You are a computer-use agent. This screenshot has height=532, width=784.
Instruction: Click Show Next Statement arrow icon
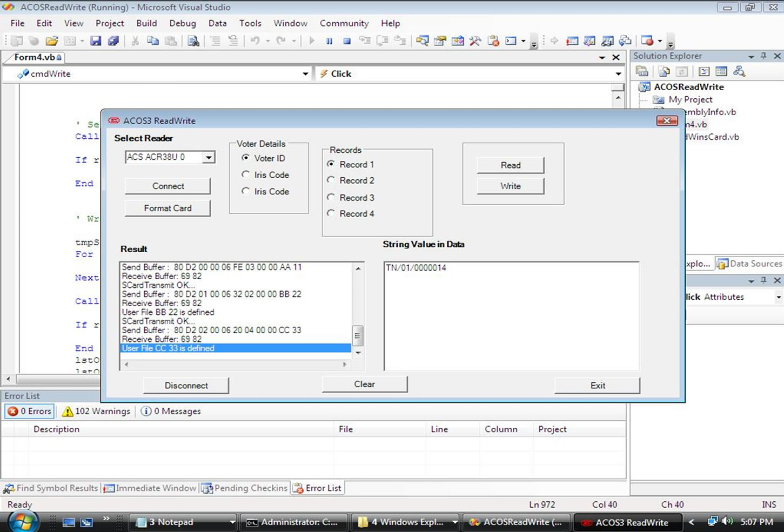tap(554, 41)
